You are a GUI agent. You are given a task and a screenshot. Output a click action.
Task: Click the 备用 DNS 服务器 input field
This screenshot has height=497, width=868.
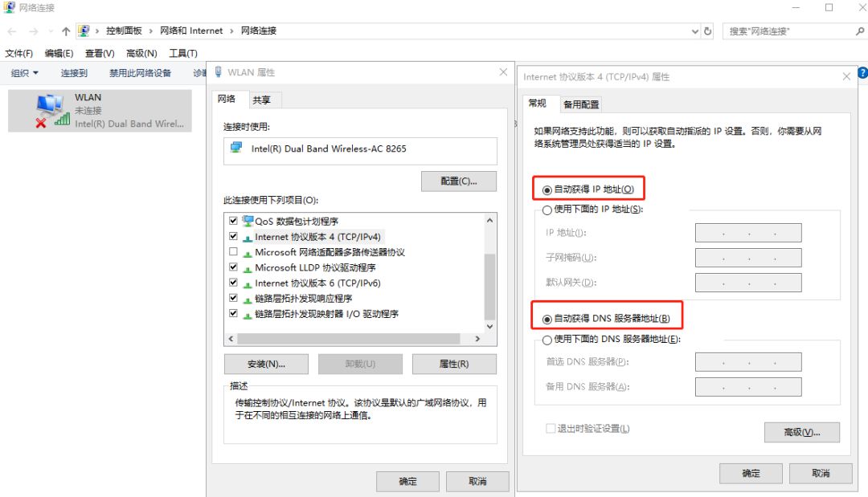click(x=748, y=387)
